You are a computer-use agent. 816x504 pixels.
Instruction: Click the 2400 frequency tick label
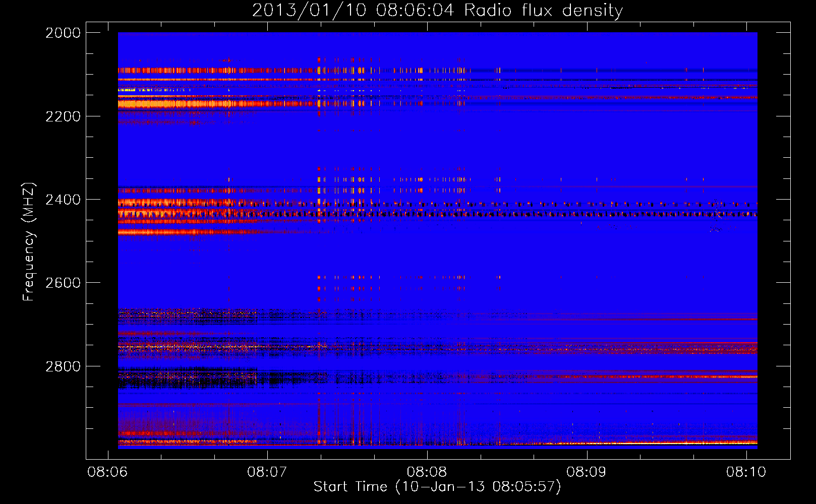pyautogui.click(x=63, y=200)
